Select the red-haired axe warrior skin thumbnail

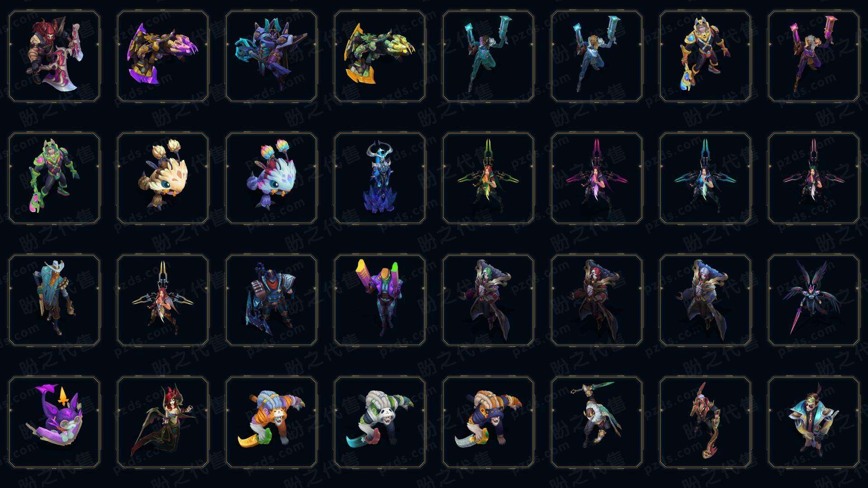(x=54, y=56)
